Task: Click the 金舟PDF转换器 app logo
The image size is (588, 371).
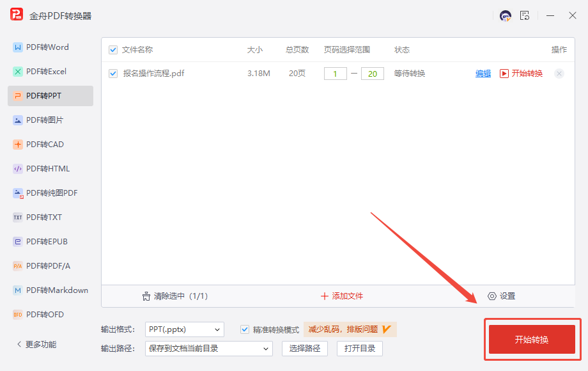Action: tap(17, 15)
